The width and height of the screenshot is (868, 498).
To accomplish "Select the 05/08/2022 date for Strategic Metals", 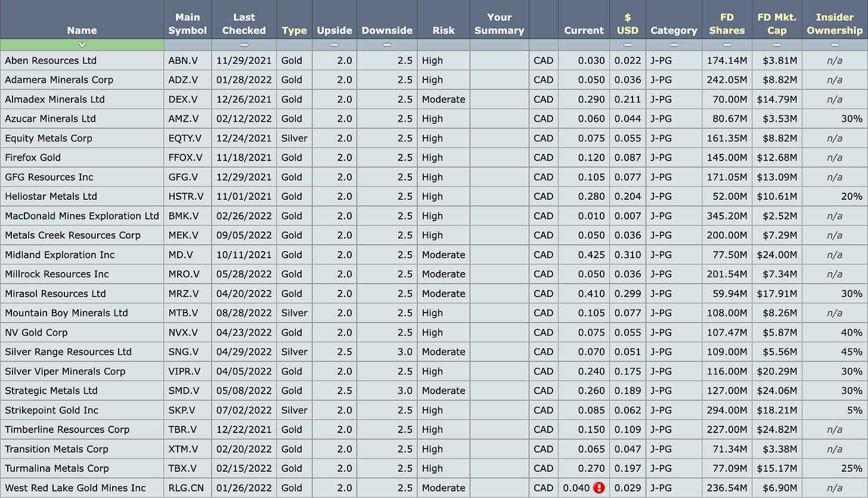I will [x=244, y=391].
